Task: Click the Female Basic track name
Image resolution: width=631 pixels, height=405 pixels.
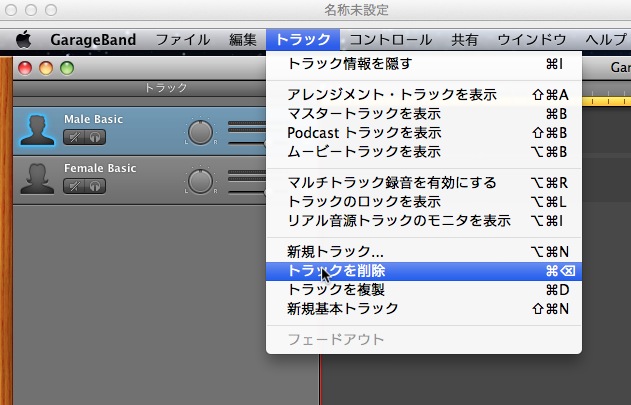Action: click(x=100, y=168)
